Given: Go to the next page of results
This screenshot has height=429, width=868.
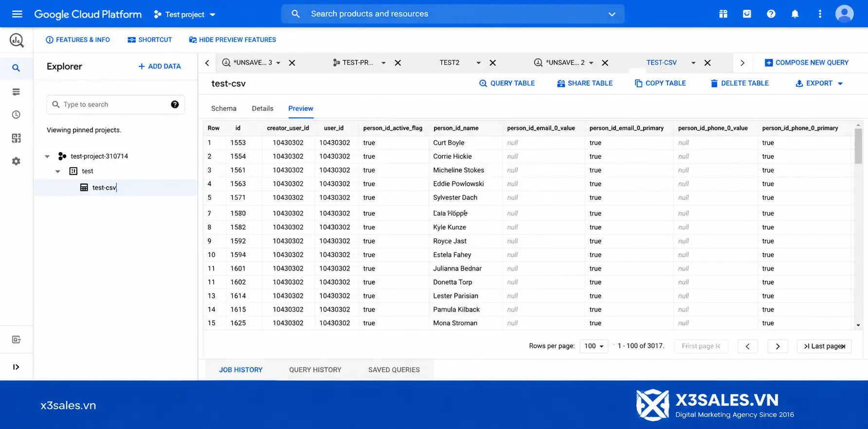Looking at the screenshot, I should pyautogui.click(x=778, y=346).
